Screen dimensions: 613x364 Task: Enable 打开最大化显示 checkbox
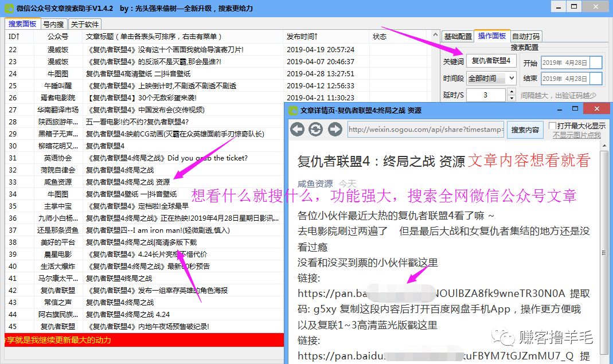pos(552,126)
